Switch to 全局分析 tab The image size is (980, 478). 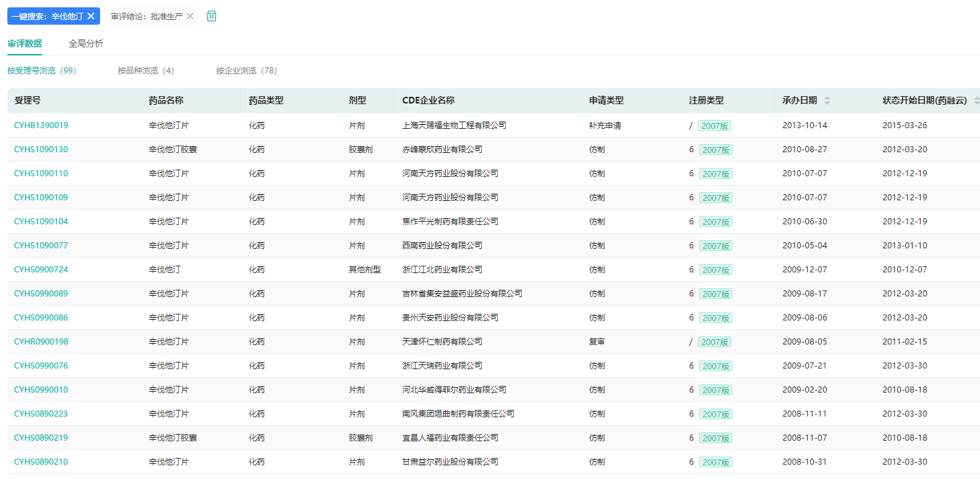coord(86,43)
